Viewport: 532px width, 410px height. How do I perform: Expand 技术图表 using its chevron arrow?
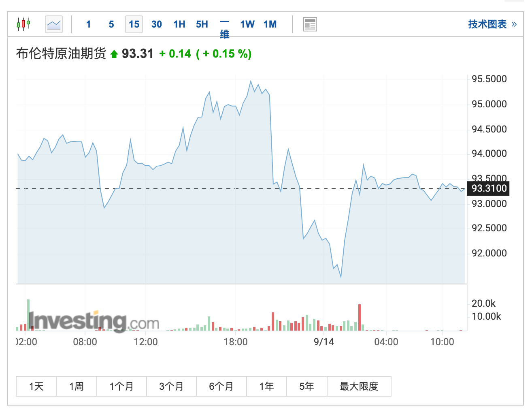tap(514, 24)
